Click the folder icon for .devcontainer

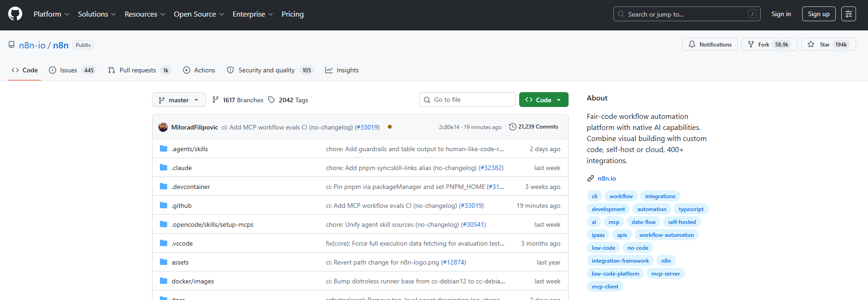164,186
